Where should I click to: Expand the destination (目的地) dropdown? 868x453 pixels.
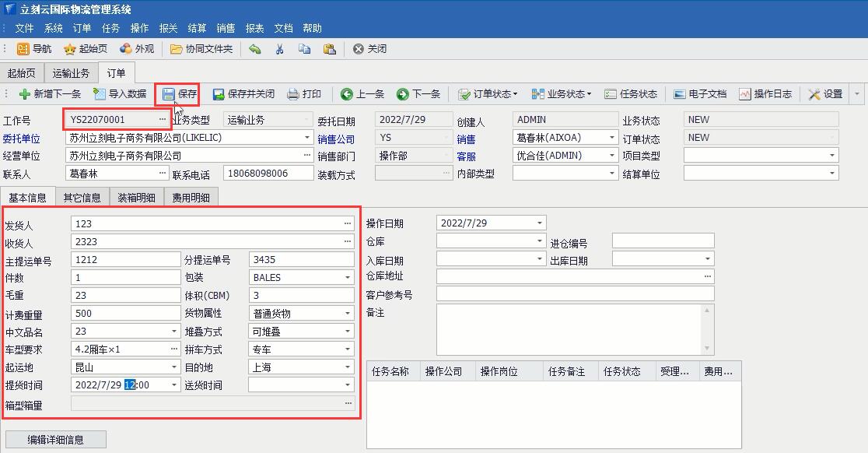(348, 367)
